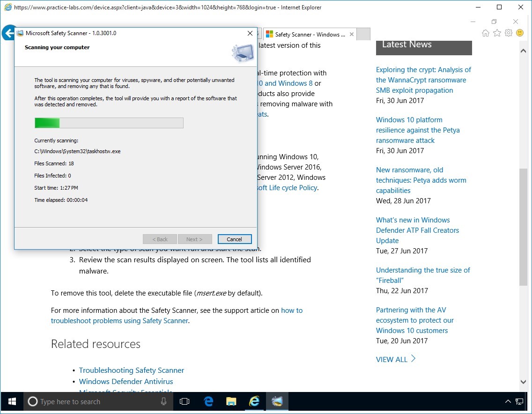Click the VIEW ALL chevron arrow
Image resolution: width=532 pixels, height=414 pixels.
[x=413, y=358]
